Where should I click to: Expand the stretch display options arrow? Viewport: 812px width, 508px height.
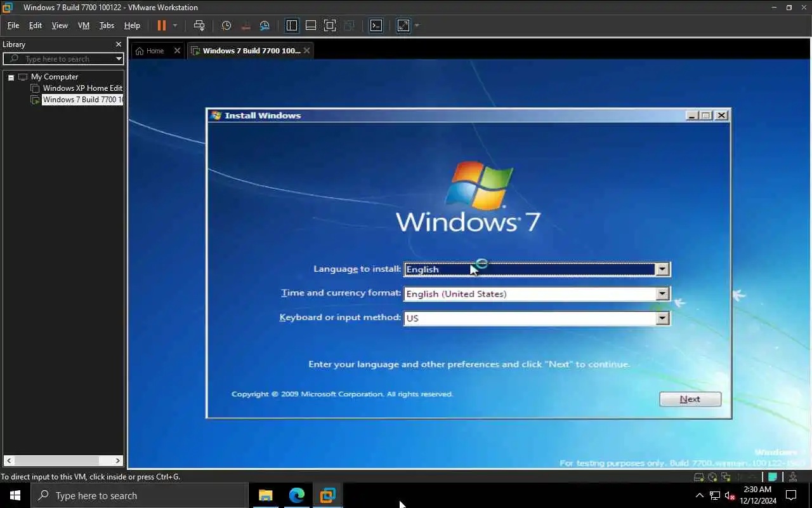point(417,25)
